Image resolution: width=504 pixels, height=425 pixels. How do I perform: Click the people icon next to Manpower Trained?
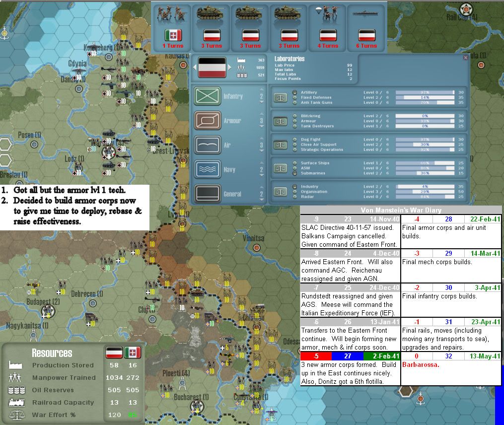pyautogui.click(x=15, y=377)
